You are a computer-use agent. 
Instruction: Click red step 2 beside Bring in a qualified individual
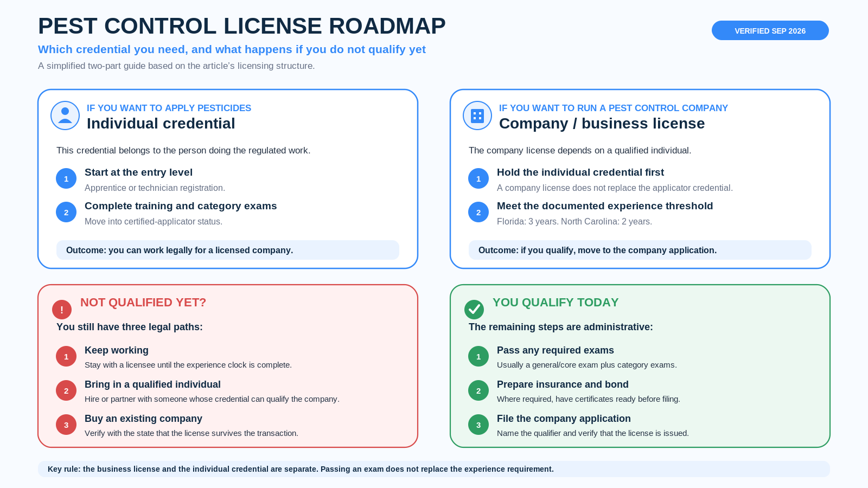[x=66, y=390]
